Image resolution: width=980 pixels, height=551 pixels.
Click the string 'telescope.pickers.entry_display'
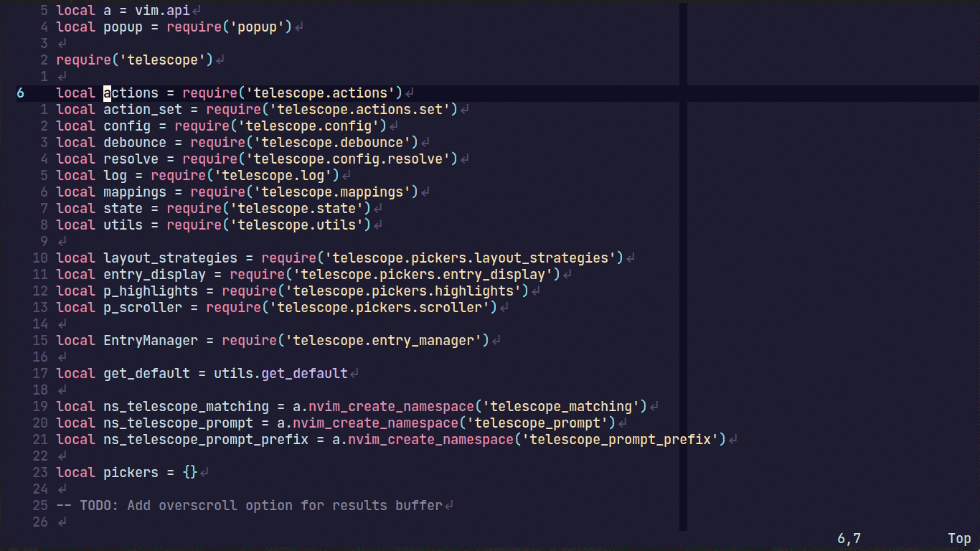click(x=423, y=275)
